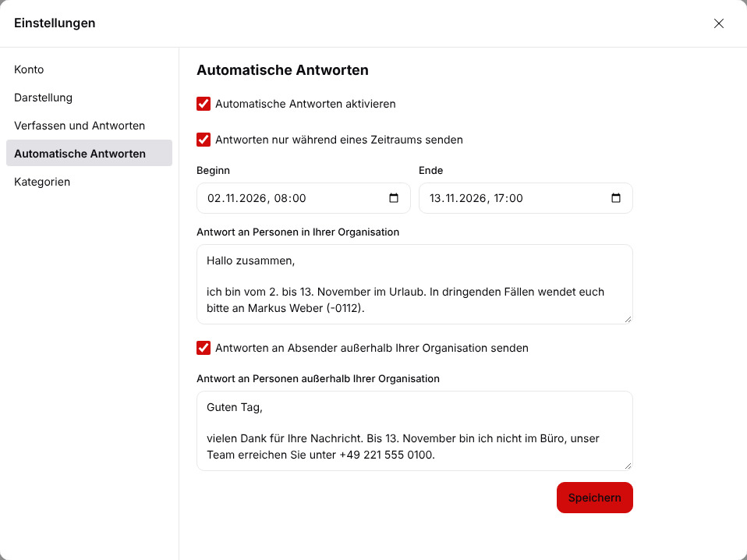Click the Beginn field label

[x=213, y=171]
